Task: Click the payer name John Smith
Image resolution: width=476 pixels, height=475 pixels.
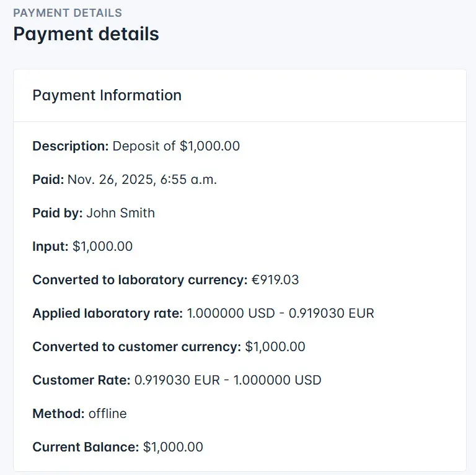Action: 120,213
